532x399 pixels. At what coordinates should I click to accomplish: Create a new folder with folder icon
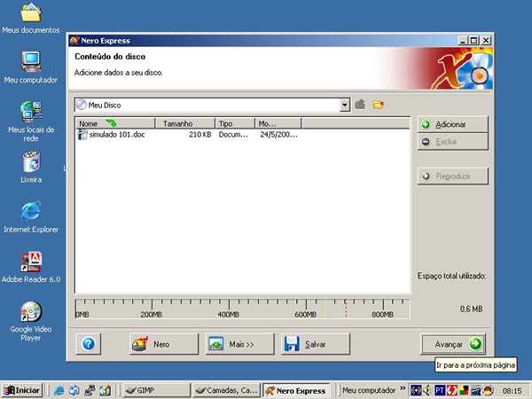[x=378, y=105]
